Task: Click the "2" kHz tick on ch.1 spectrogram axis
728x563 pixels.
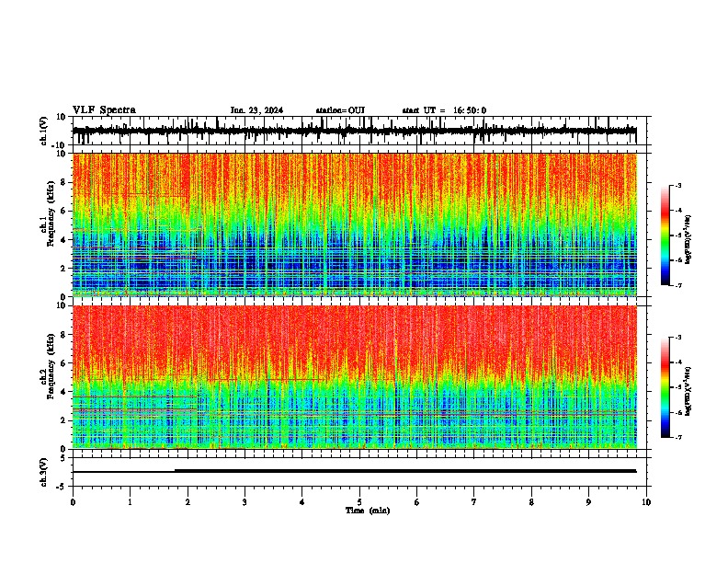Action: point(63,269)
